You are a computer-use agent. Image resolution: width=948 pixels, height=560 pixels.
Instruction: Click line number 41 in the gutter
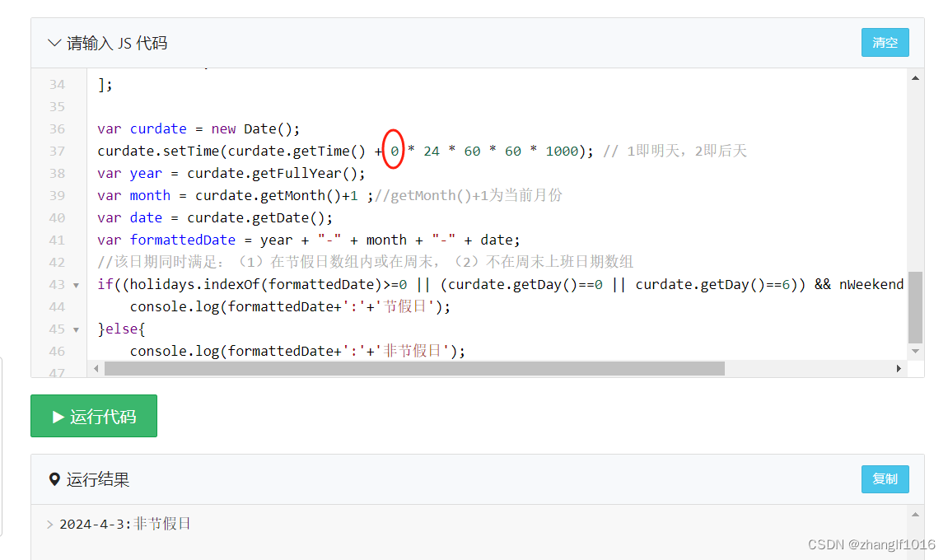pos(57,240)
